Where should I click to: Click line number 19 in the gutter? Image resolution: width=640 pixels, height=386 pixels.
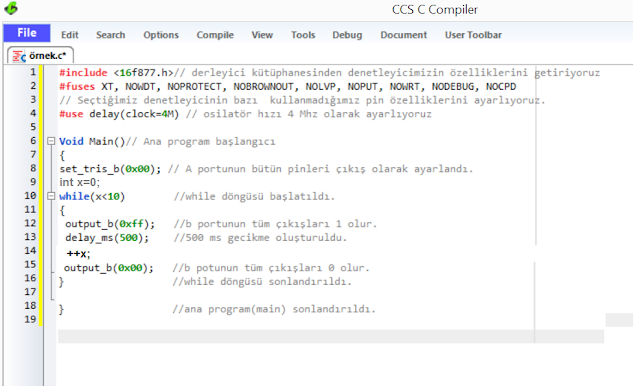(30, 319)
